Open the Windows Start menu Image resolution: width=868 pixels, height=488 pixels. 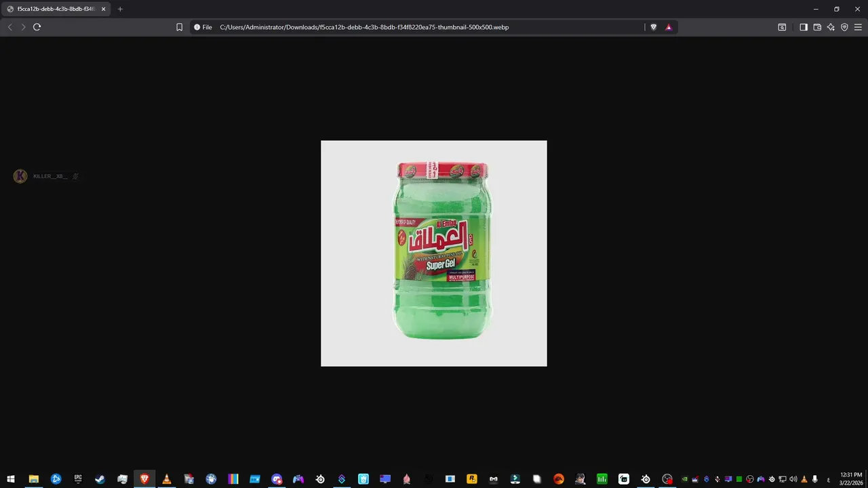(x=11, y=479)
